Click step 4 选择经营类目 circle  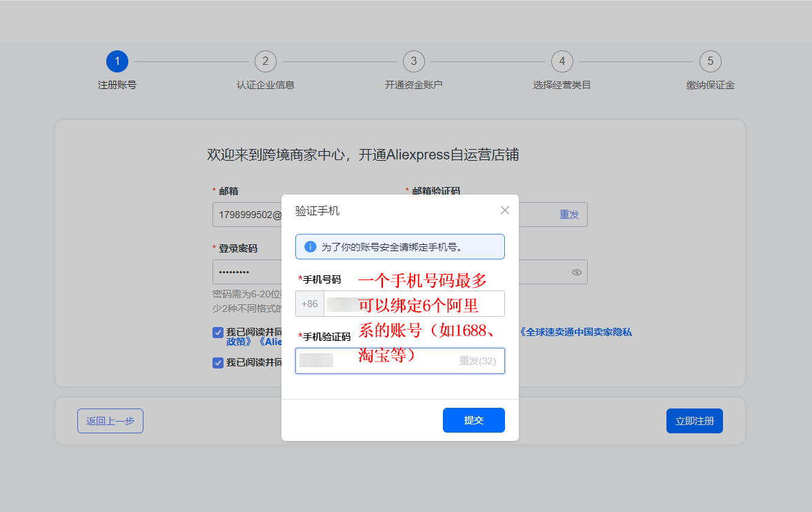(x=562, y=61)
